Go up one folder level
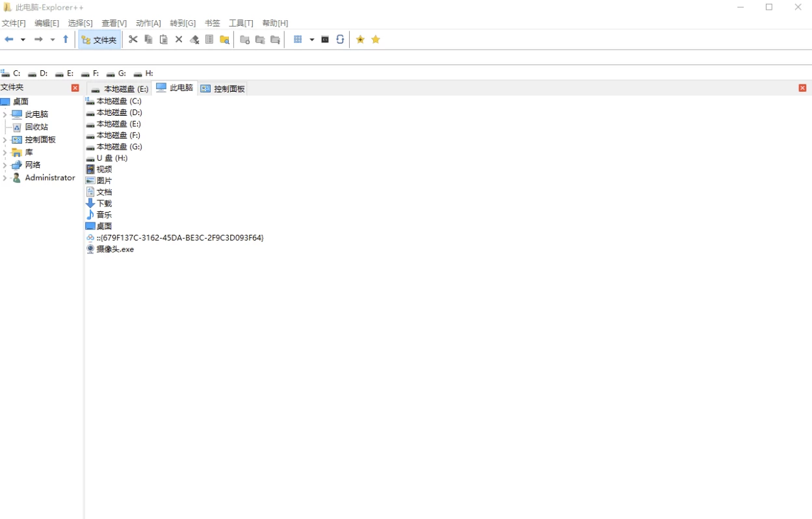The width and height of the screenshot is (812, 519). pyautogui.click(x=66, y=40)
